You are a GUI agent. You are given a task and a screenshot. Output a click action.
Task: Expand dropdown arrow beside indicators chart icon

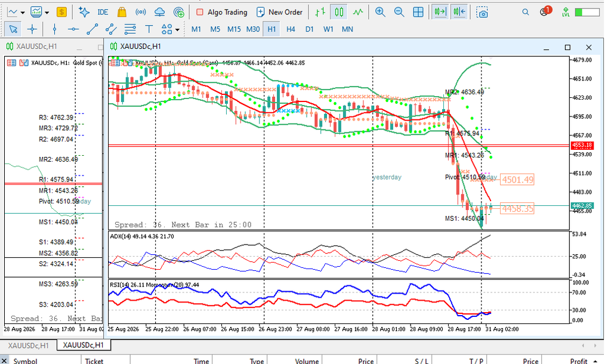(47, 13)
